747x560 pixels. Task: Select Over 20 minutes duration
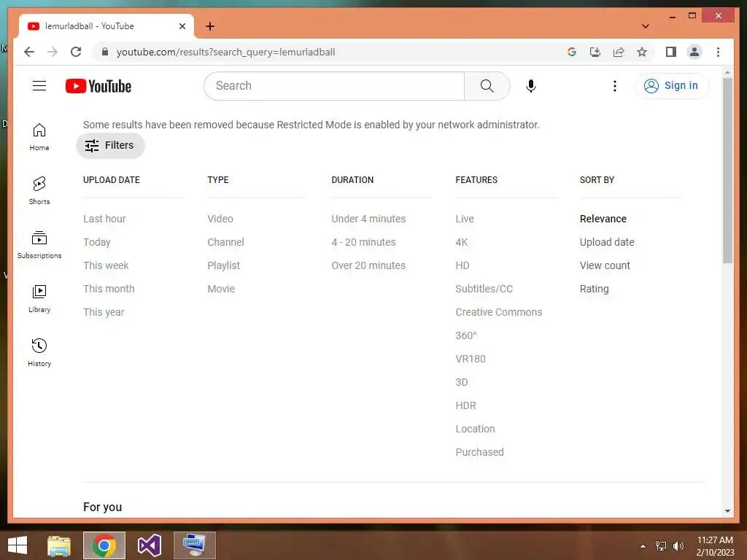[368, 265]
